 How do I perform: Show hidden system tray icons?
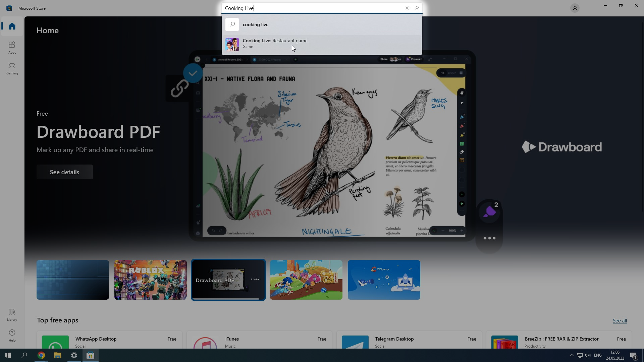pos(572,355)
